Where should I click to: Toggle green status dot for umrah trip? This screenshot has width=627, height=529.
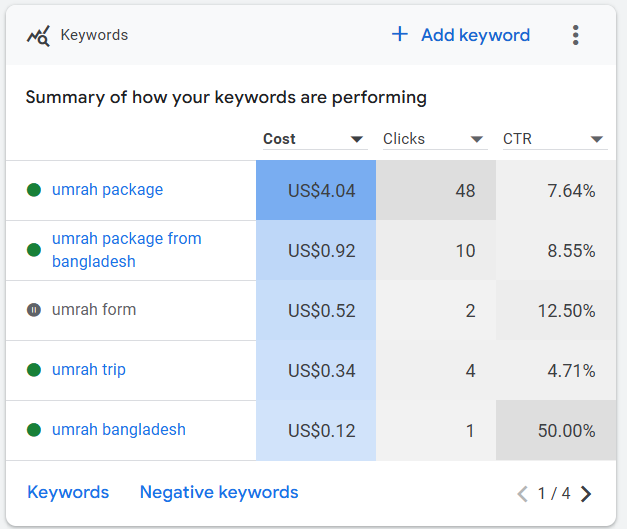click(x=34, y=370)
